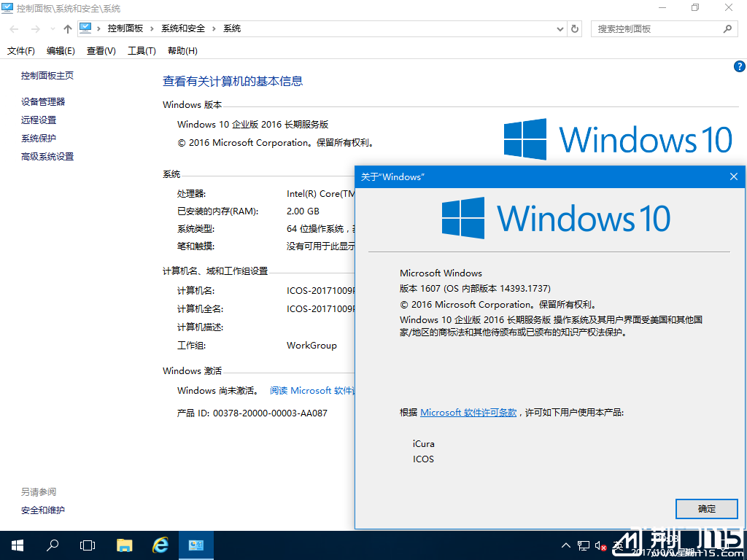
Task: Open 安全和维护 link
Action: pyautogui.click(x=43, y=510)
